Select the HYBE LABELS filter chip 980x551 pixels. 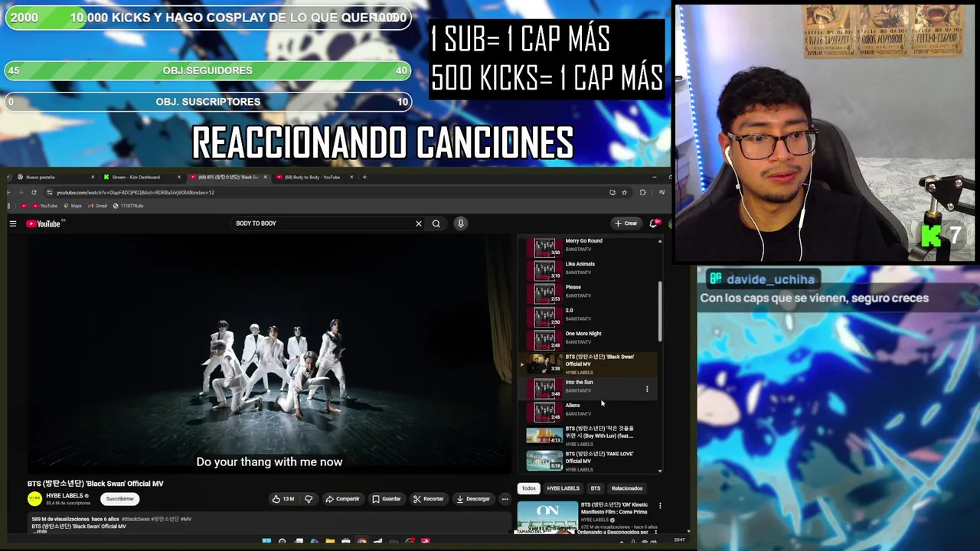coord(563,488)
